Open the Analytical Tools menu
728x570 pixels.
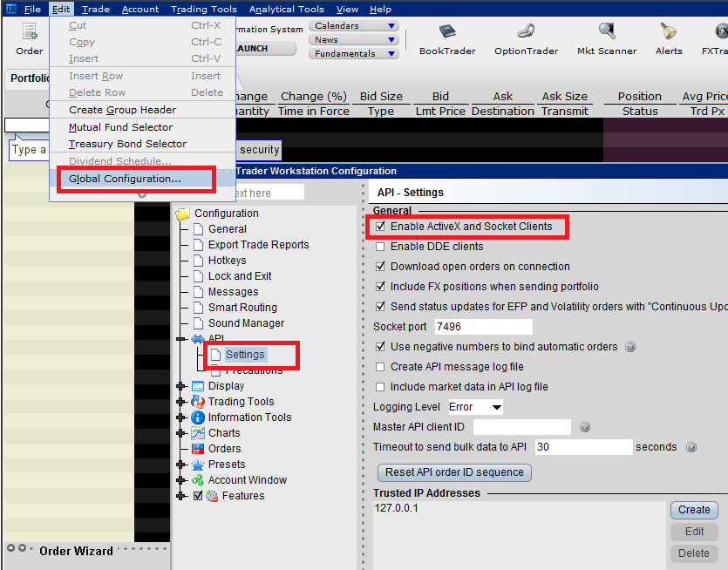287,10
